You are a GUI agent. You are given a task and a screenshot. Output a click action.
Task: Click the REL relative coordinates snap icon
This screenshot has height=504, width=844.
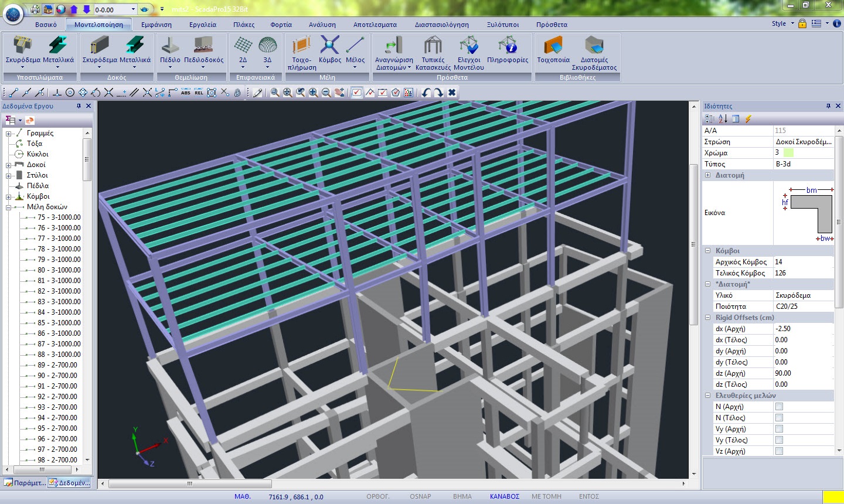point(199,93)
